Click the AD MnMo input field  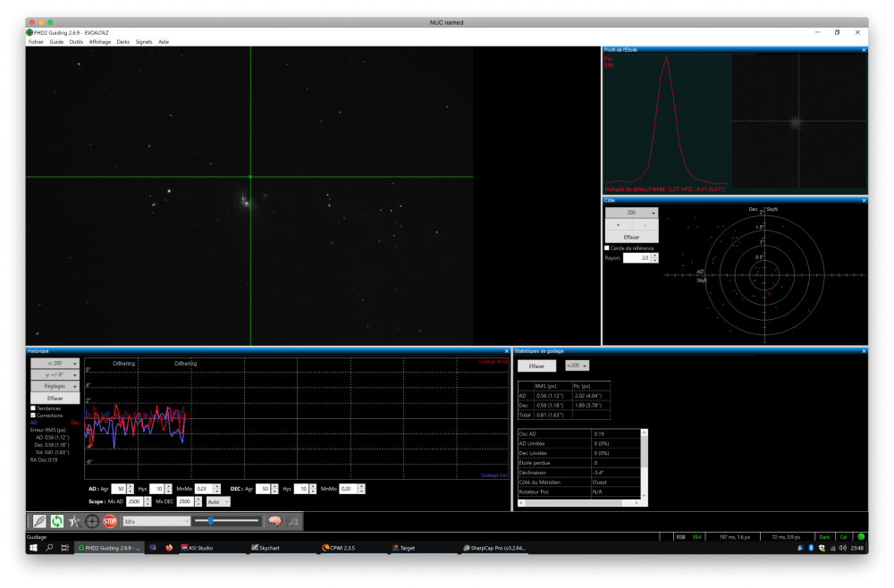[204, 489]
